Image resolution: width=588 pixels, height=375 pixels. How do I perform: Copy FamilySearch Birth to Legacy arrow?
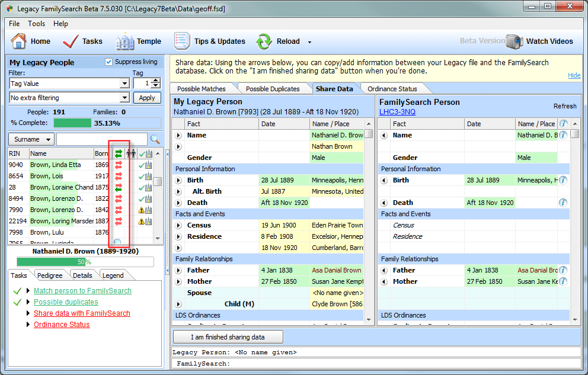[384, 180]
